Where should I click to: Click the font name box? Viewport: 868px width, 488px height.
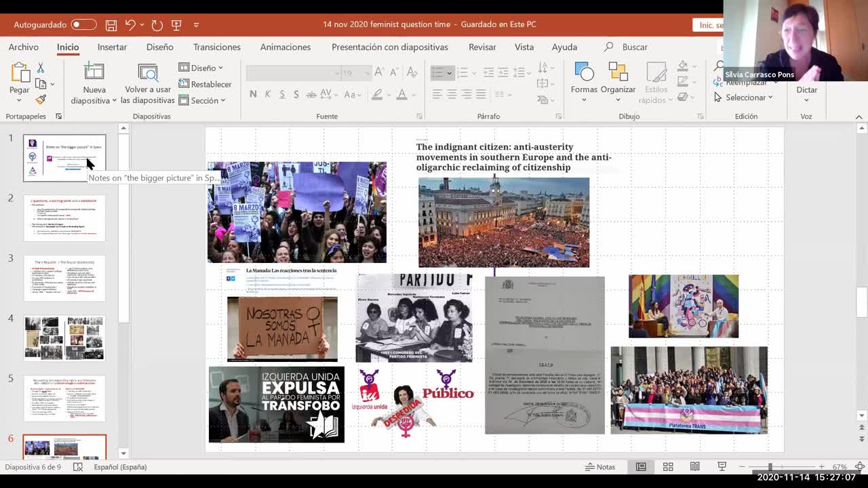point(292,73)
